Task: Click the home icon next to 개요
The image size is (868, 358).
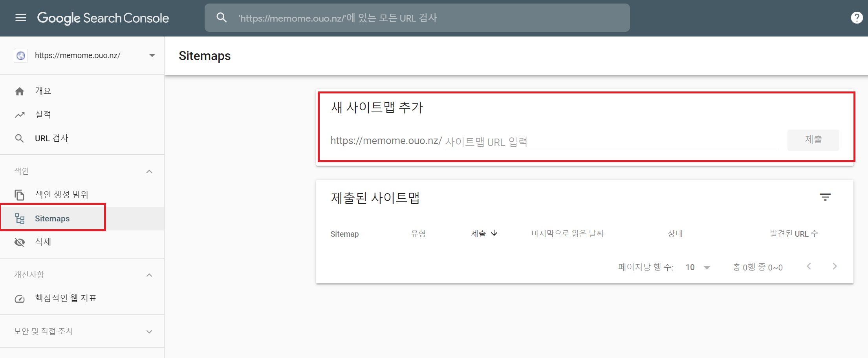Action: 20,91
